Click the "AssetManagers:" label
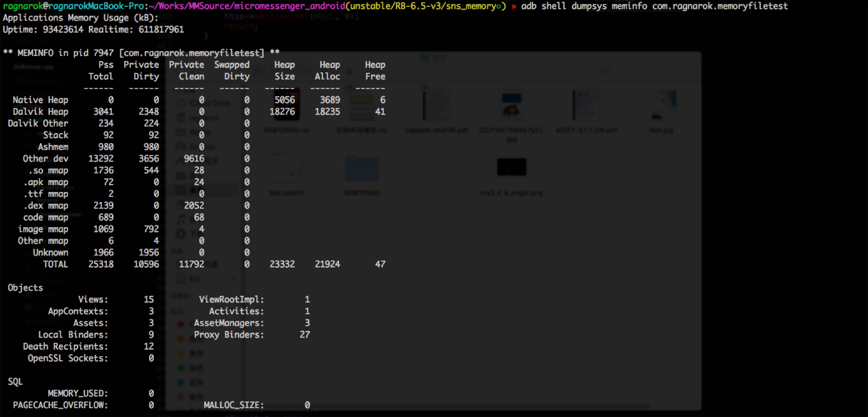The height and width of the screenshot is (417, 868). point(229,323)
